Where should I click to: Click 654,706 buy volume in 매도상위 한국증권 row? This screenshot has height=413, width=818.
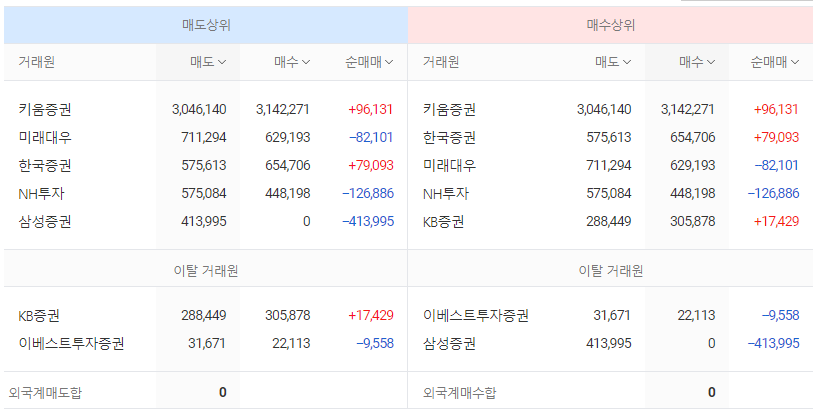tap(288, 166)
